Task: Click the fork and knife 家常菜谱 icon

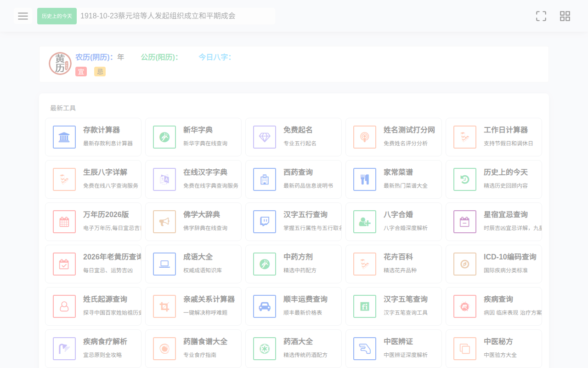Action: (365, 179)
